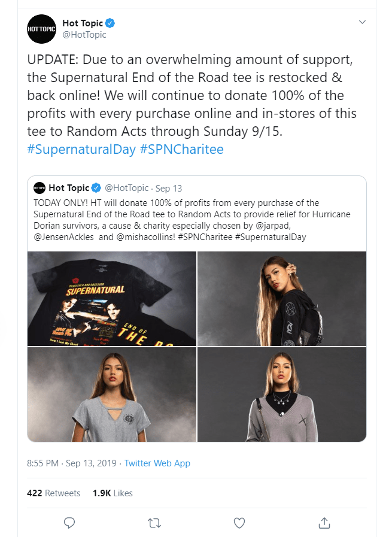Click the Twitter Web App link

(x=157, y=463)
